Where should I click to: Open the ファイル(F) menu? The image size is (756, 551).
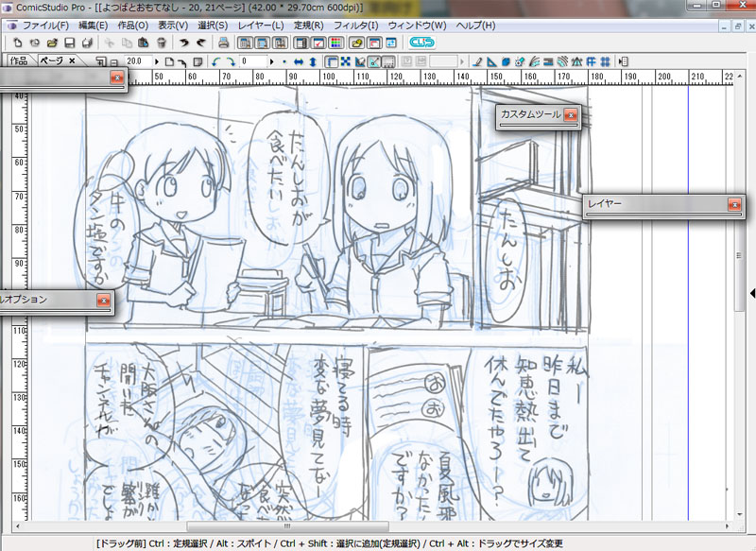pyautogui.click(x=45, y=26)
